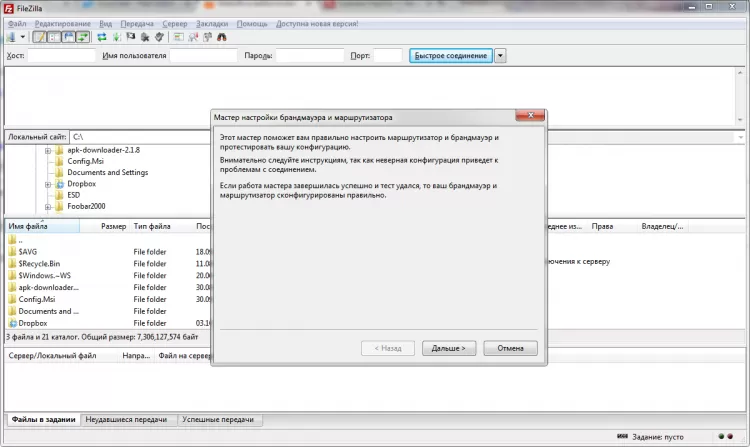Select Documents and ... folder icon in list
Viewport: 750px width, 447px height.
12,311
